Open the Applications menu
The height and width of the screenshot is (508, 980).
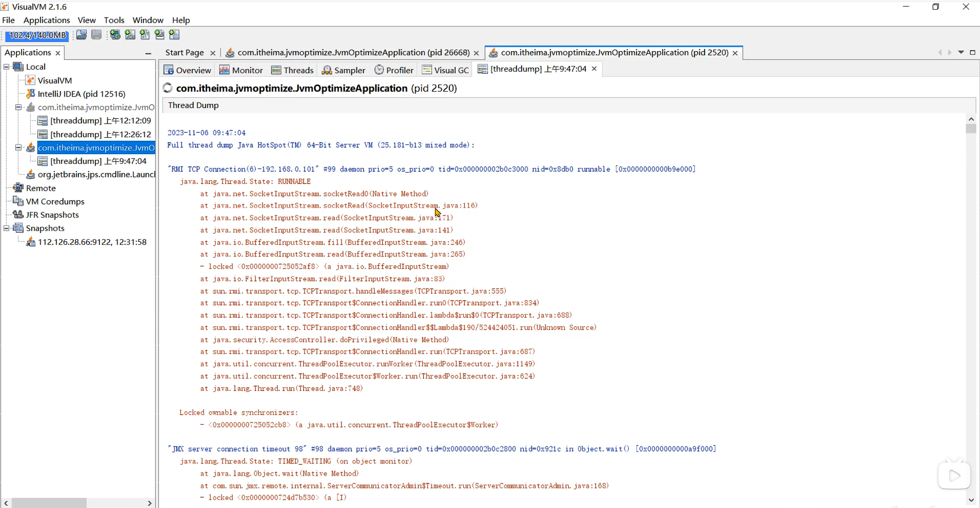pyautogui.click(x=47, y=20)
